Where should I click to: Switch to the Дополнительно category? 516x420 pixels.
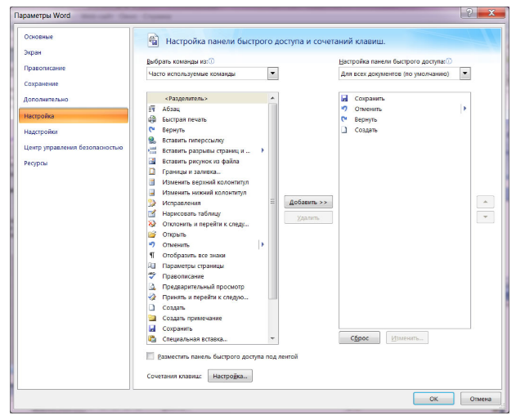click(x=45, y=100)
